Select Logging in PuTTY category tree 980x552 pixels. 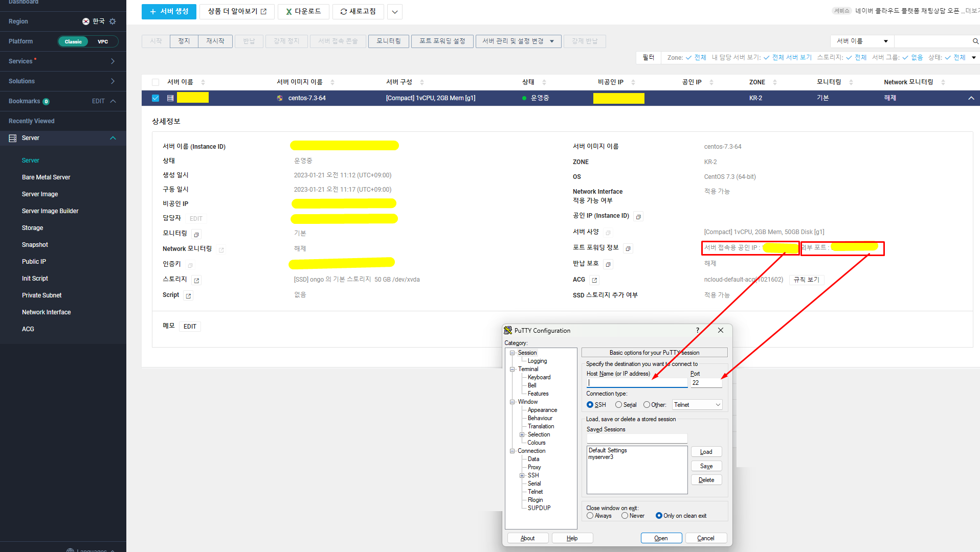pos(537,361)
